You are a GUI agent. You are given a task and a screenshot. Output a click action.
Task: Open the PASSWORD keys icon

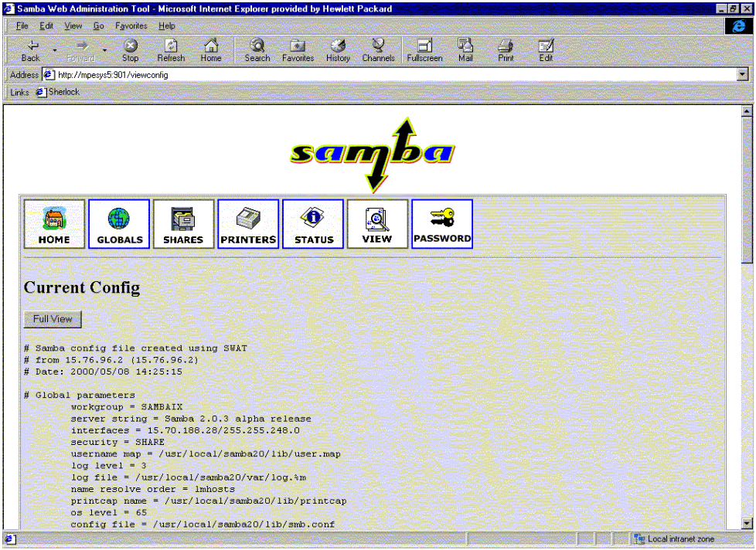(x=442, y=224)
